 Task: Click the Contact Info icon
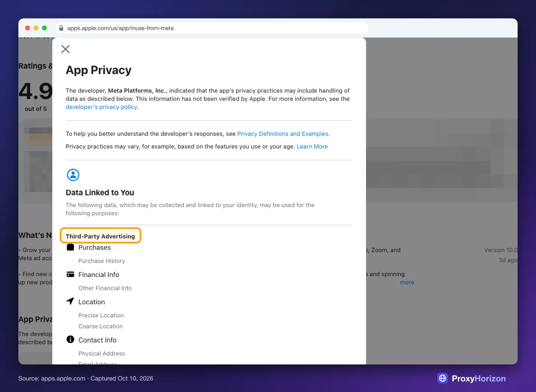70,340
